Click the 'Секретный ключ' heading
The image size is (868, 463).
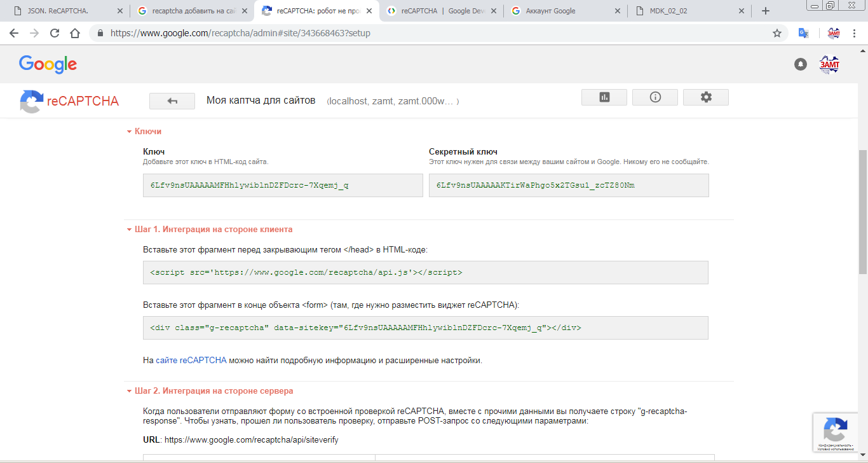click(x=463, y=151)
